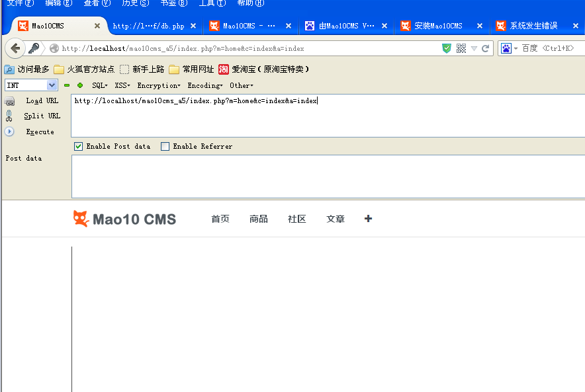Screen dimensions: 585x392
Task: Open the 帮助 menu
Action: (251, 3)
